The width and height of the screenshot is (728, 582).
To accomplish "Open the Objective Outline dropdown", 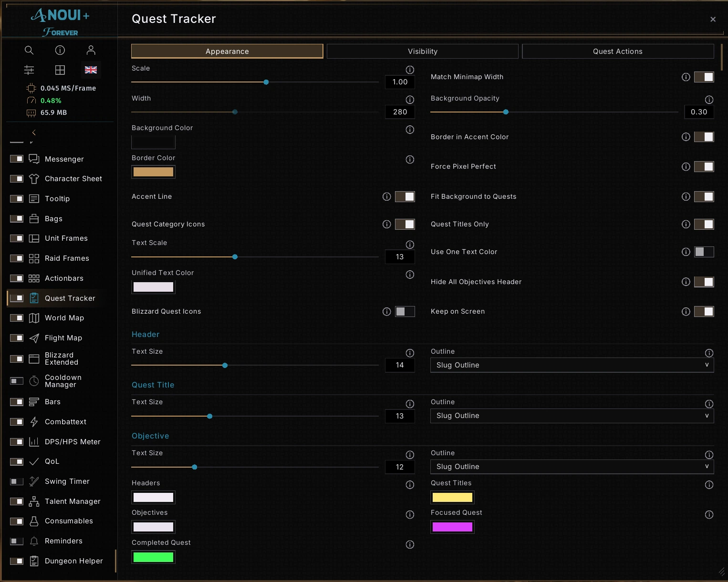I will (x=572, y=467).
